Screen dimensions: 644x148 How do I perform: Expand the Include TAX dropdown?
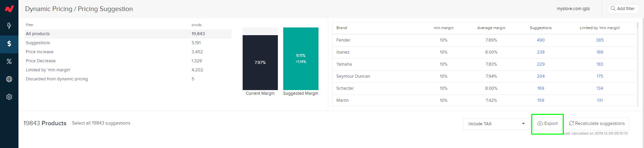tap(496, 124)
